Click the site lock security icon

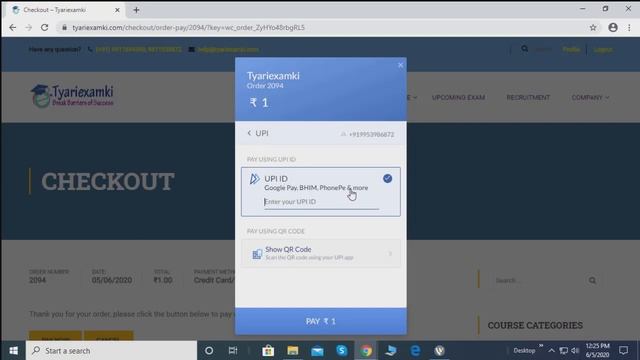coord(64,27)
